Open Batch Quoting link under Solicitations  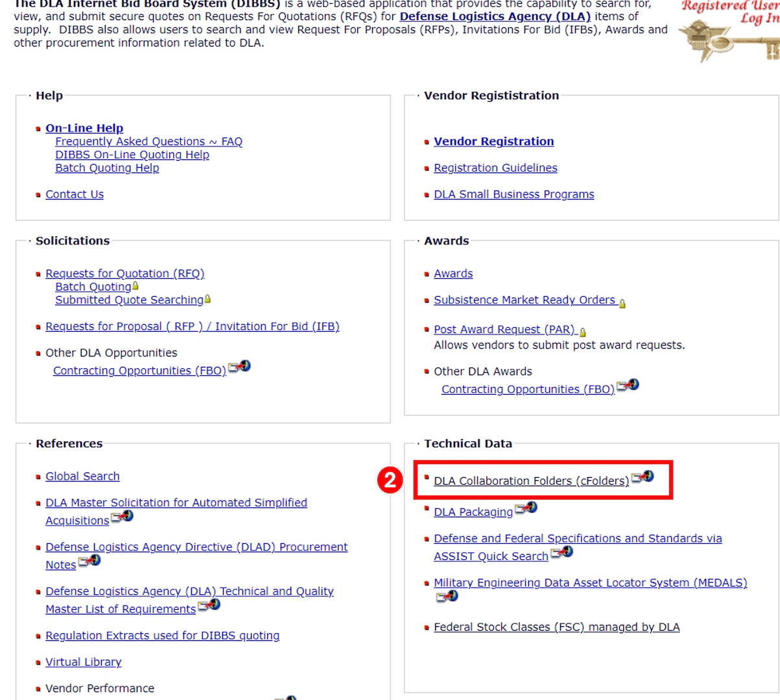pyautogui.click(x=93, y=286)
